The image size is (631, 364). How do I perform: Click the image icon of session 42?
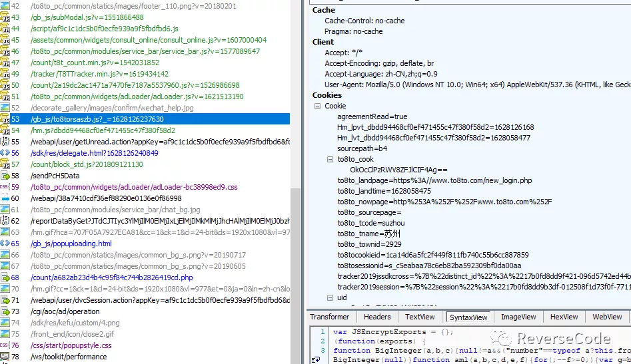click(x=5, y=6)
